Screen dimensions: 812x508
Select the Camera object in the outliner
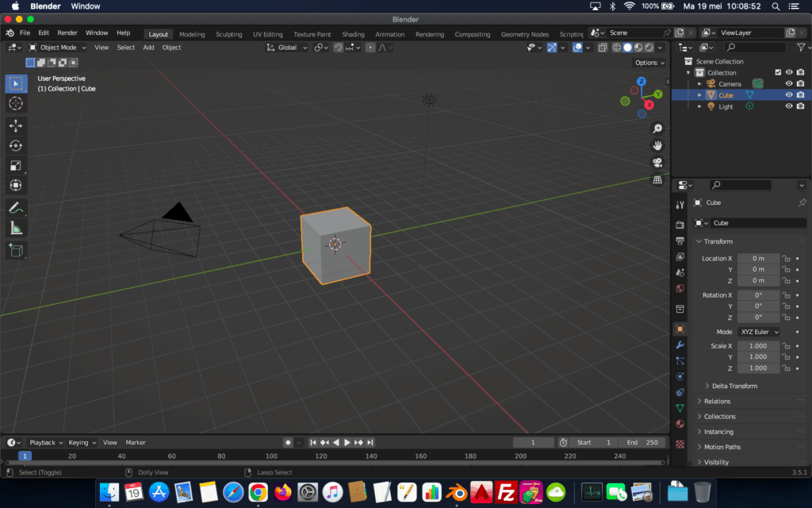click(x=730, y=83)
